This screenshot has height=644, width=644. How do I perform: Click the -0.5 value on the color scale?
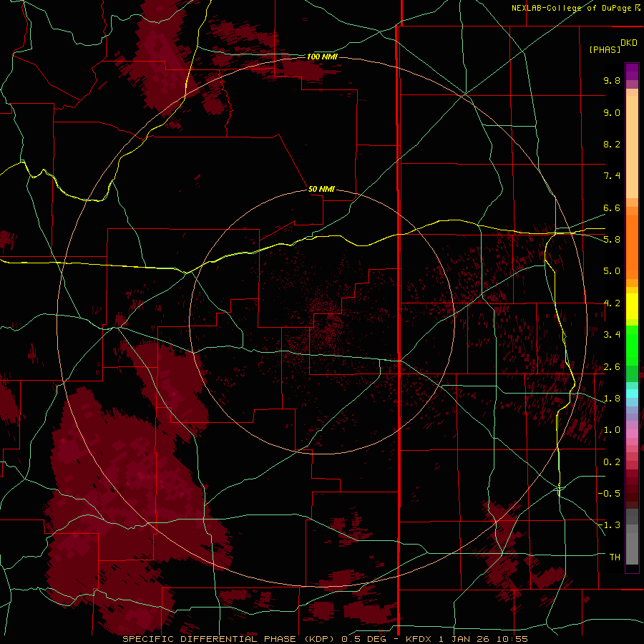point(609,494)
